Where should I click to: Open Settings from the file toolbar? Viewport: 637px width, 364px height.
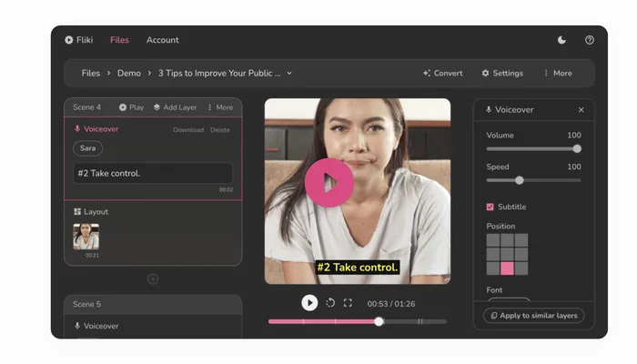502,74
